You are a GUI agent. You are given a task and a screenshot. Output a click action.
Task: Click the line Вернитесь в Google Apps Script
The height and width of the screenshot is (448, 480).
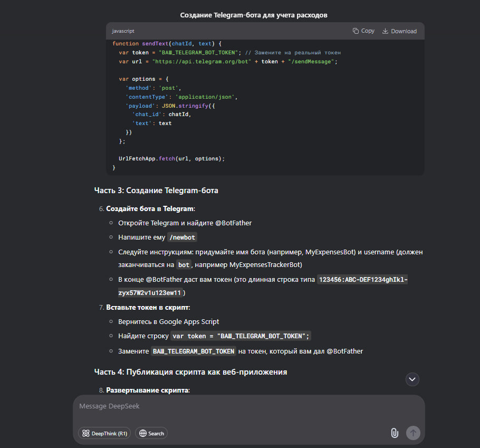coord(169,321)
